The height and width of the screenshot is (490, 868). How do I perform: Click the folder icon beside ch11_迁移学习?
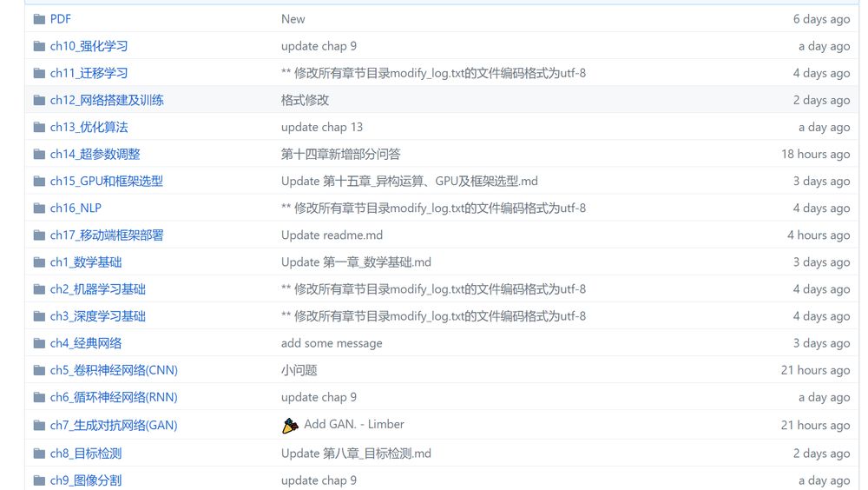point(39,73)
